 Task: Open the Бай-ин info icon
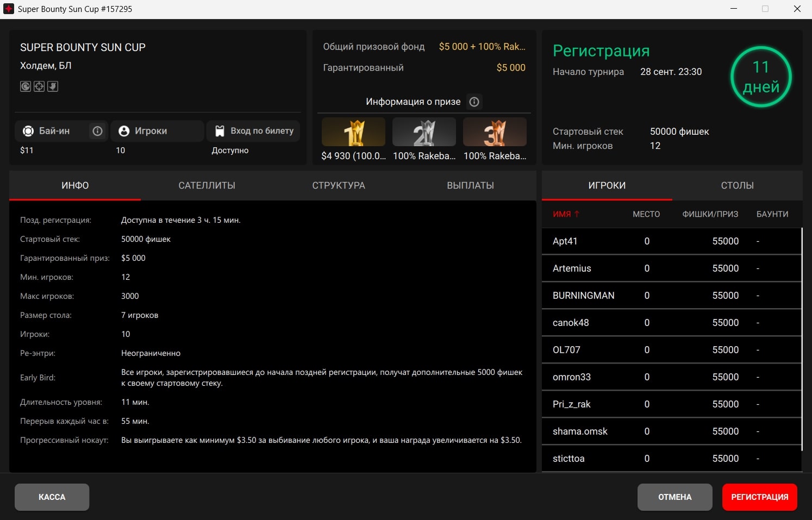pos(98,131)
